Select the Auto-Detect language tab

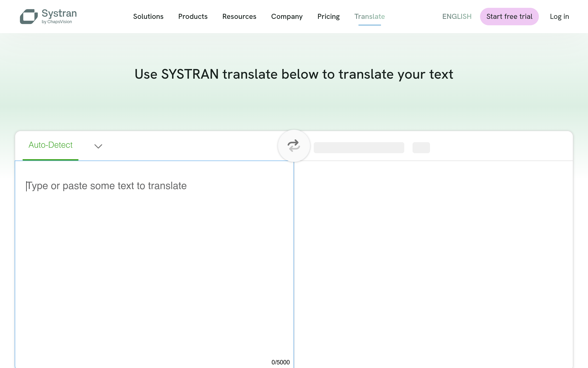click(x=51, y=145)
